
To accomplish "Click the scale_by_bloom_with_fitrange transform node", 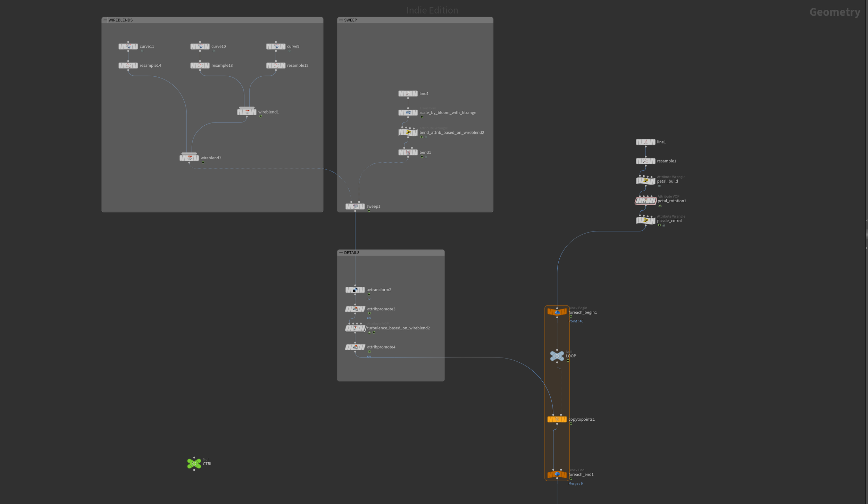I will pyautogui.click(x=408, y=113).
